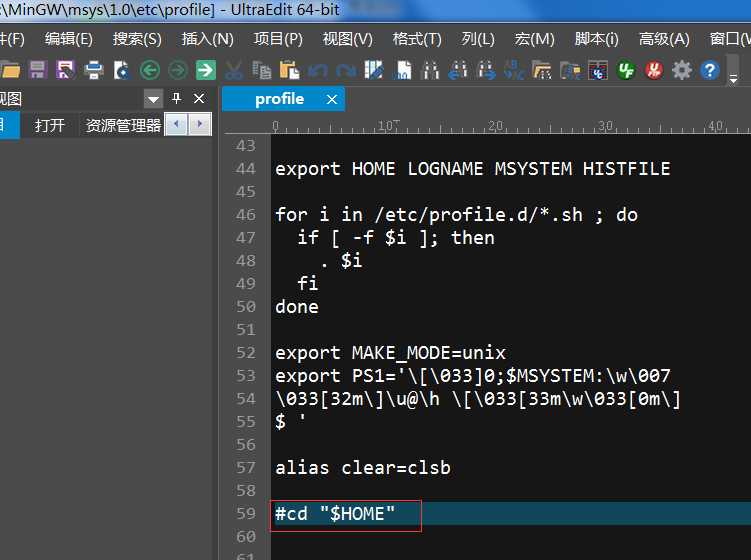Image resolution: width=751 pixels, height=560 pixels.
Task: Open the 项目(P) menu
Action: pyautogui.click(x=278, y=39)
